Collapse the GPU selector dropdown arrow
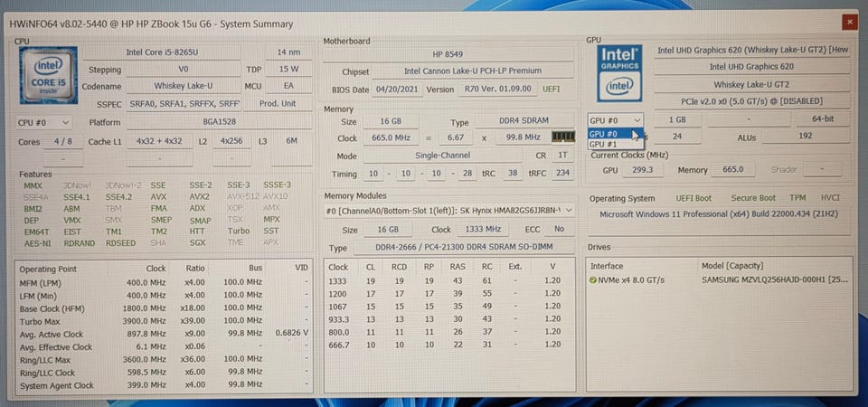This screenshot has height=407, width=868. click(x=637, y=120)
